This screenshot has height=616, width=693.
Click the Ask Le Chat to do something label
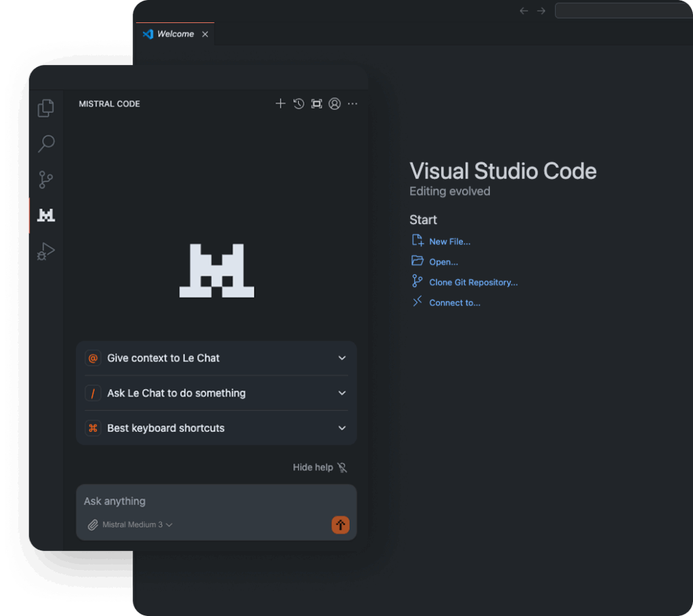[177, 393]
